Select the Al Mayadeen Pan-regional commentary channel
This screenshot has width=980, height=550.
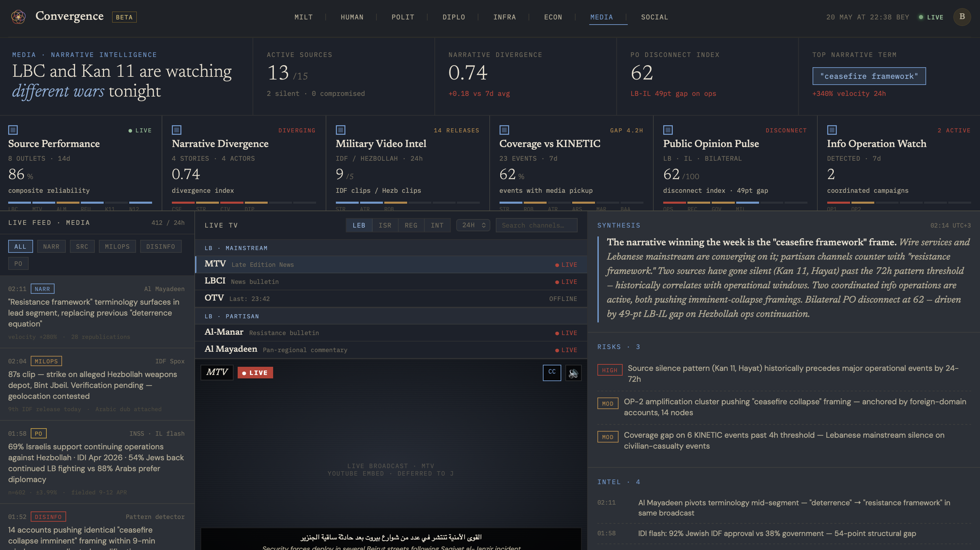click(391, 350)
